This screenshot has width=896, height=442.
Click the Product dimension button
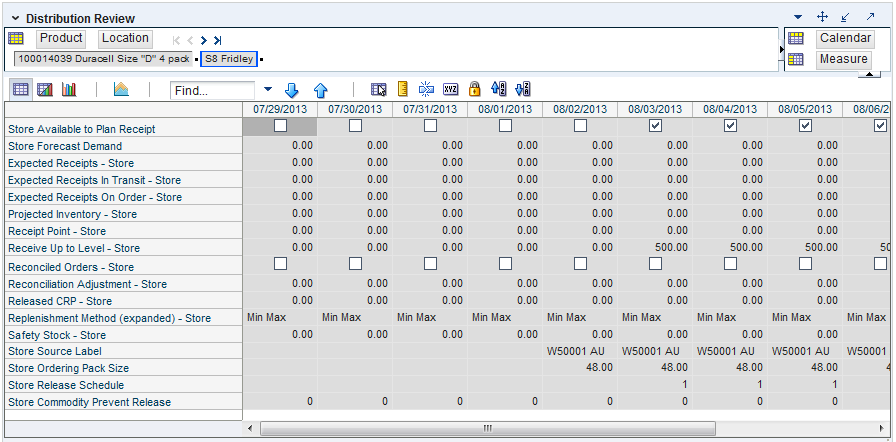tap(61, 38)
